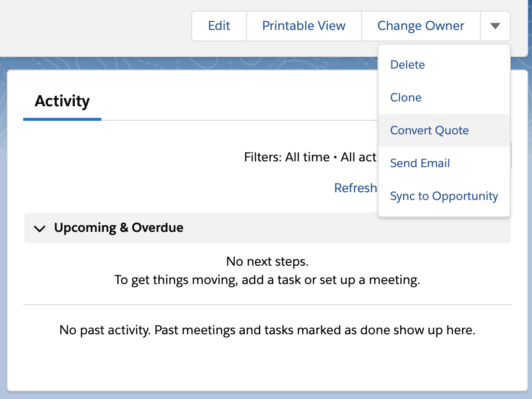Open the more actions dropdown arrow
532x399 pixels.
point(495,26)
